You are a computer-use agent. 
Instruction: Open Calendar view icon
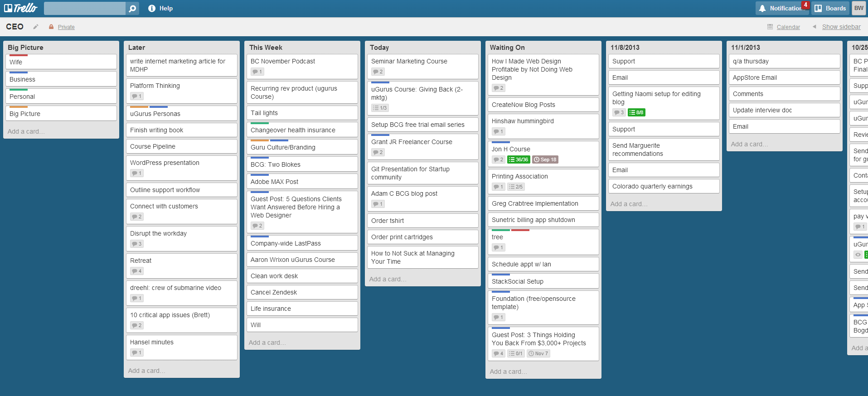click(770, 27)
